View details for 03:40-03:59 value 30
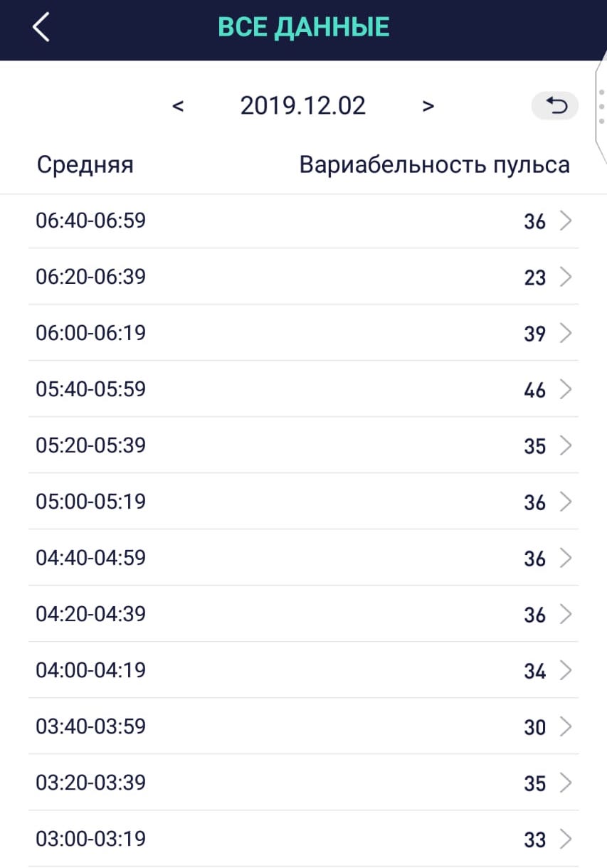607x868 pixels. click(x=304, y=726)
